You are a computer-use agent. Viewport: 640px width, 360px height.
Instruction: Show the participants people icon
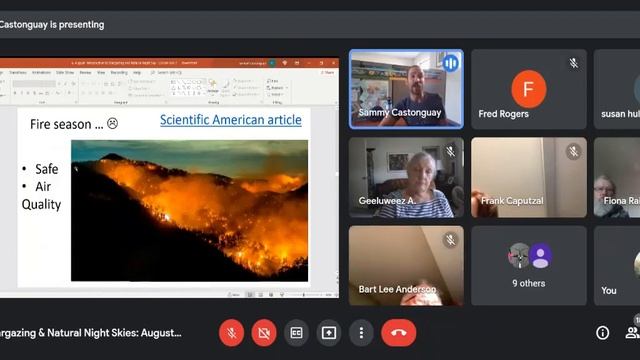pos(633,332)
